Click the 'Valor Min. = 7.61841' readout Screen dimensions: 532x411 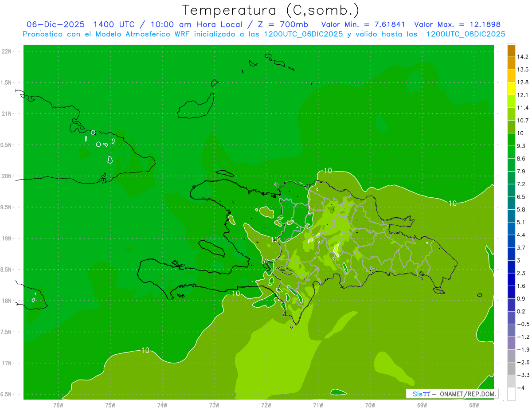coord(363,24)
